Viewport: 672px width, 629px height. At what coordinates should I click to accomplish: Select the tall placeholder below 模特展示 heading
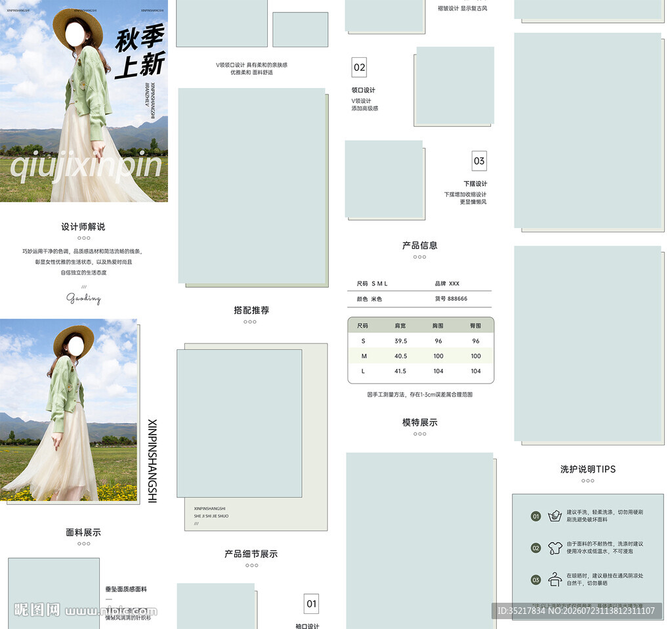[x=419, y=540]
